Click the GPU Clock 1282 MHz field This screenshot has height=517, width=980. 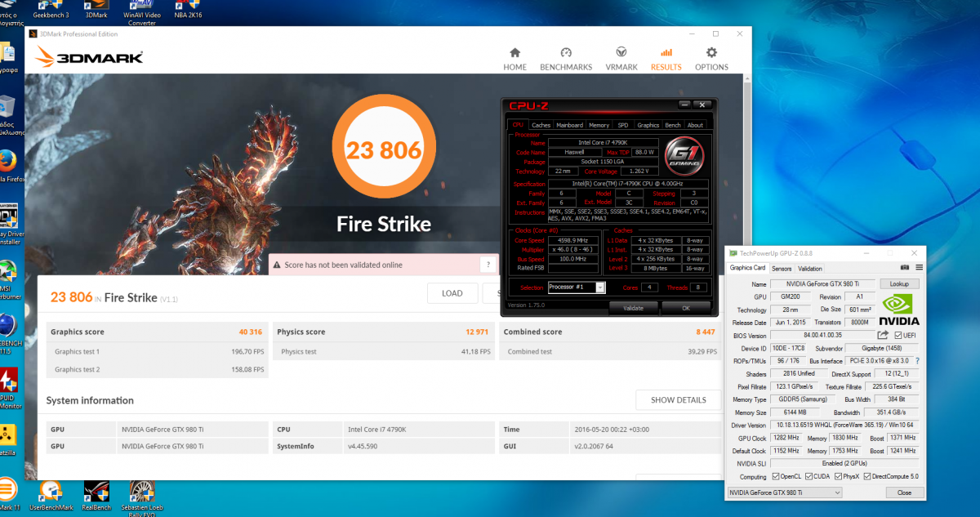pos(786,438)
